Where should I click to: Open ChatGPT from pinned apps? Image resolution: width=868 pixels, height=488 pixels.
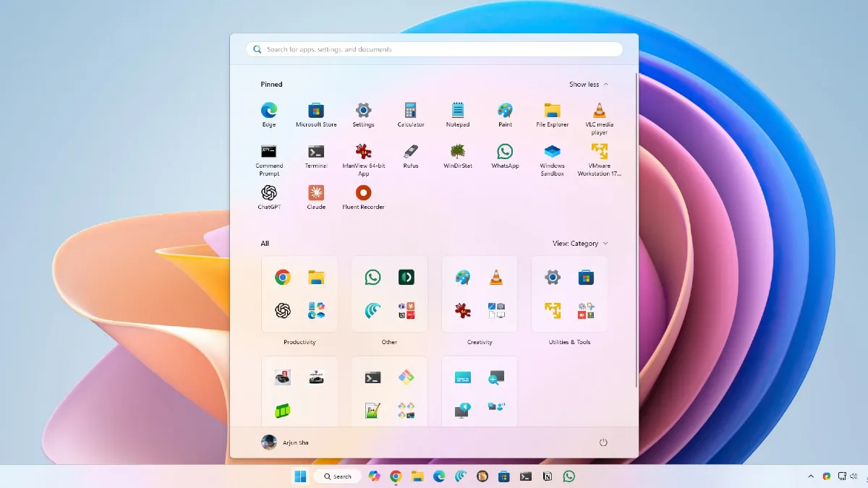[x=268, y=194]
